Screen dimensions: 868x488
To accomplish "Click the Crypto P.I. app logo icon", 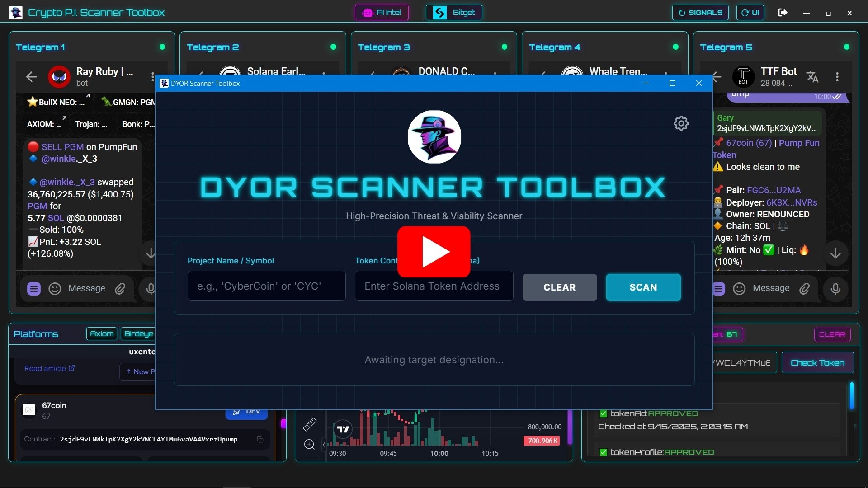I will (16, 13).
